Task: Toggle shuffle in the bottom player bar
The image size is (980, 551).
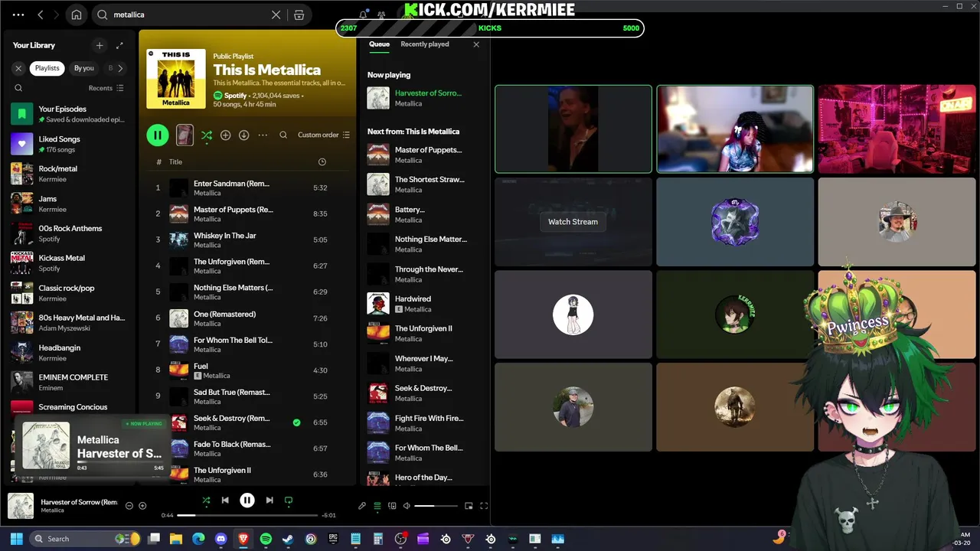Action: coord(206,500)
